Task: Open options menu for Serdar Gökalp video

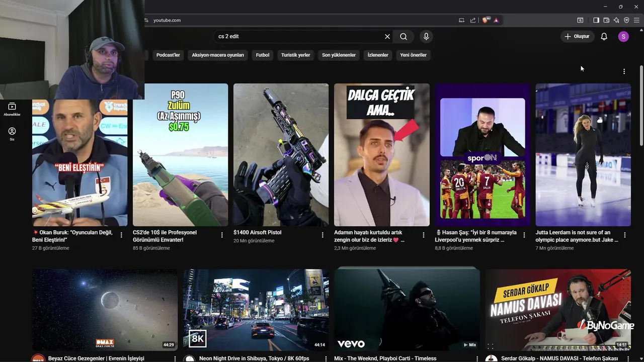Action: pos(628,359)
